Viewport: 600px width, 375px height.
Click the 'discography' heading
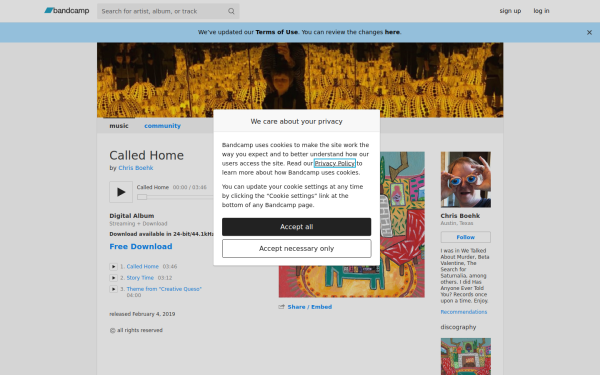(458, 327)
